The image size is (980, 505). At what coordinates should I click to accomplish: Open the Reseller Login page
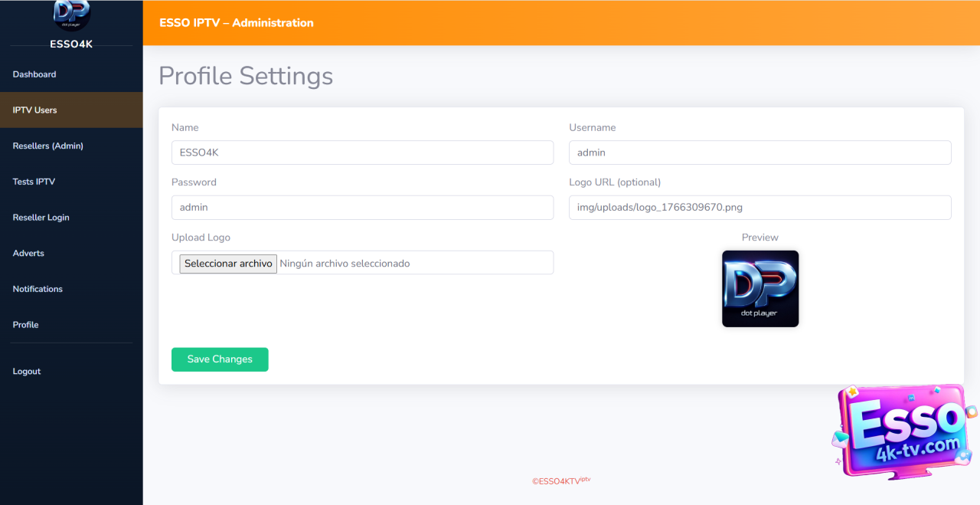41,218
